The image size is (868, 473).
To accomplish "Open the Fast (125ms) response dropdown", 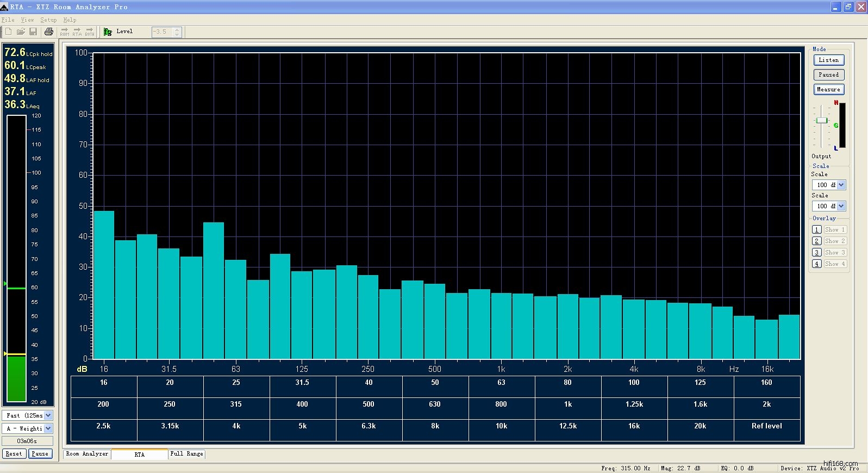I will 48,415.
